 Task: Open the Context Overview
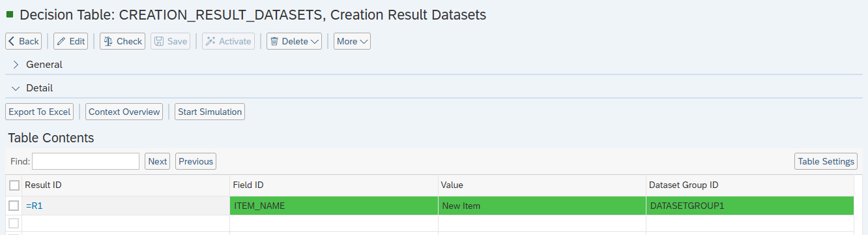[x=124, y=112]
